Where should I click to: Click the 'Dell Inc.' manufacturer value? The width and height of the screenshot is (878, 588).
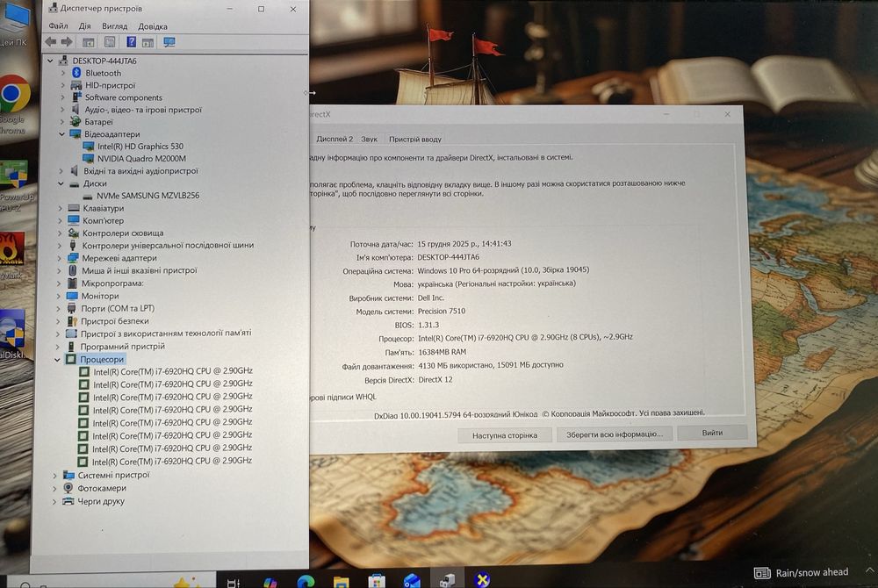(x=430, y=298)
